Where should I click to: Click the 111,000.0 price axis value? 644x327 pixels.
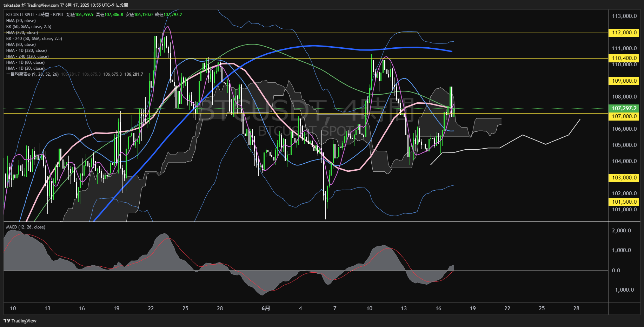[624, 48]
